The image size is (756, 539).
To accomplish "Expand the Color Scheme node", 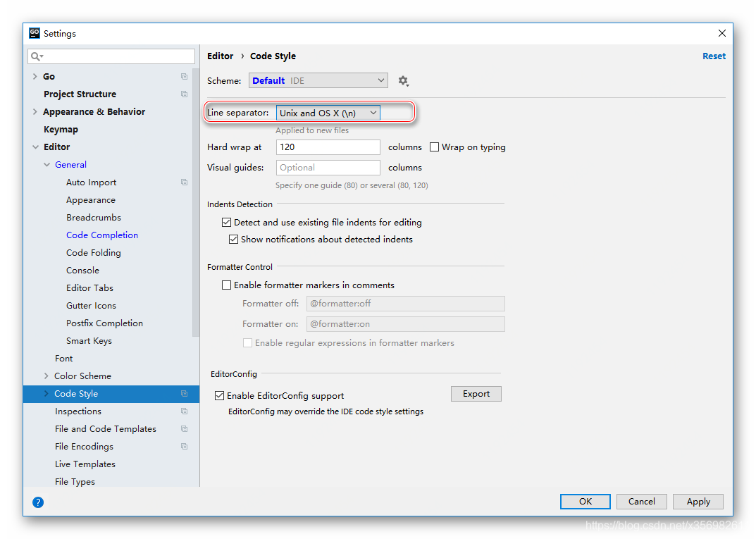I will (x=47, y=376).
